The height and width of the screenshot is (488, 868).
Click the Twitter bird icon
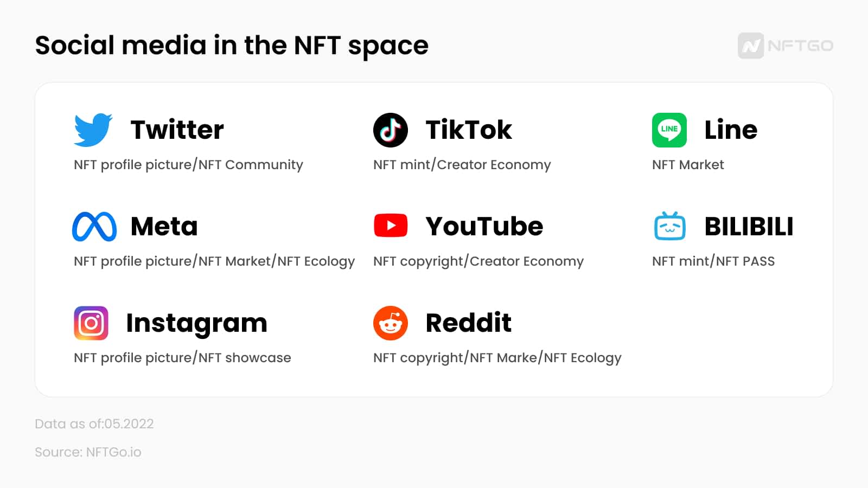(x=93, y=130)
